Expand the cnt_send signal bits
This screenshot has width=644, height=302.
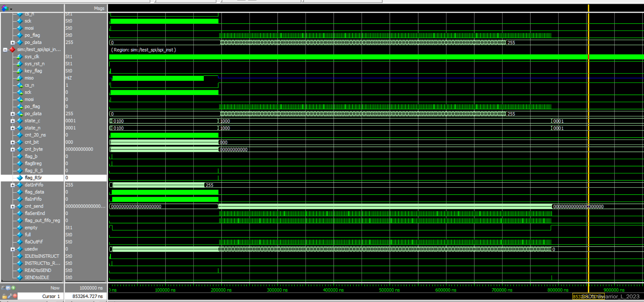coord(13,206)
